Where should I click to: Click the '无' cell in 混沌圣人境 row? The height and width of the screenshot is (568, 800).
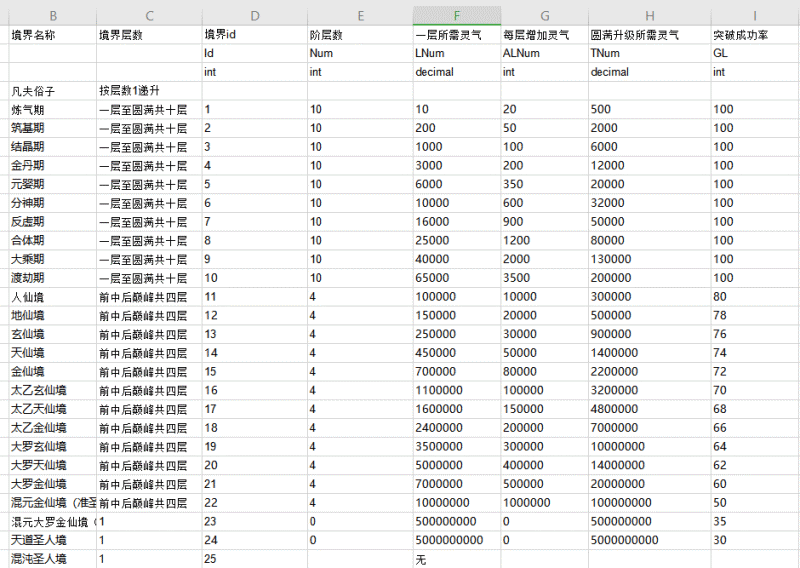(x=457, y=558)
